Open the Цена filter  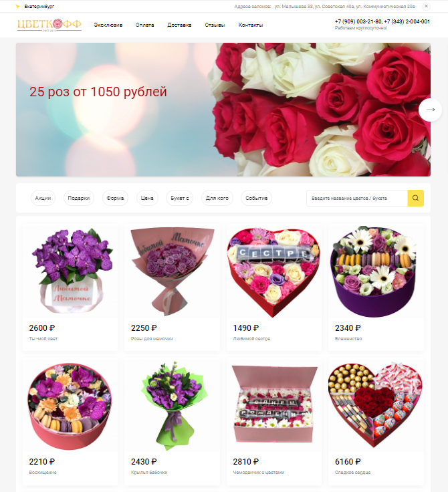point(147,198)
